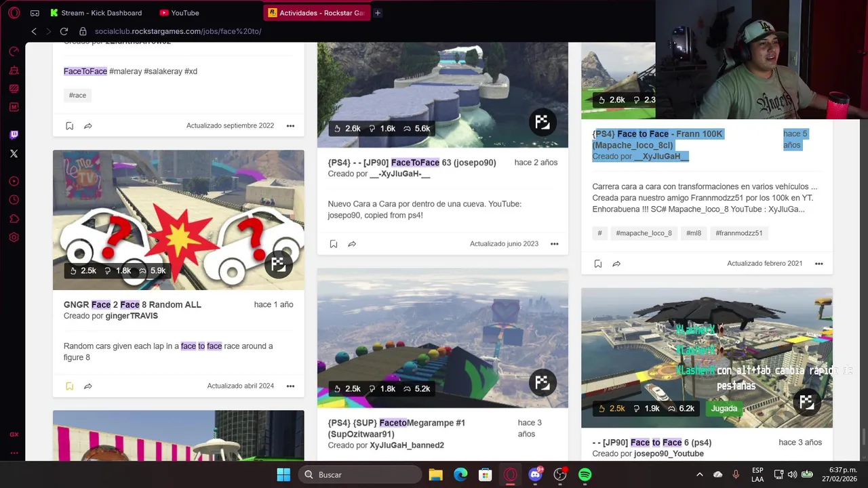Open the #frannmodzz51 tag
This screenshot has width=868, height=488.
click(x=738, y=233)
